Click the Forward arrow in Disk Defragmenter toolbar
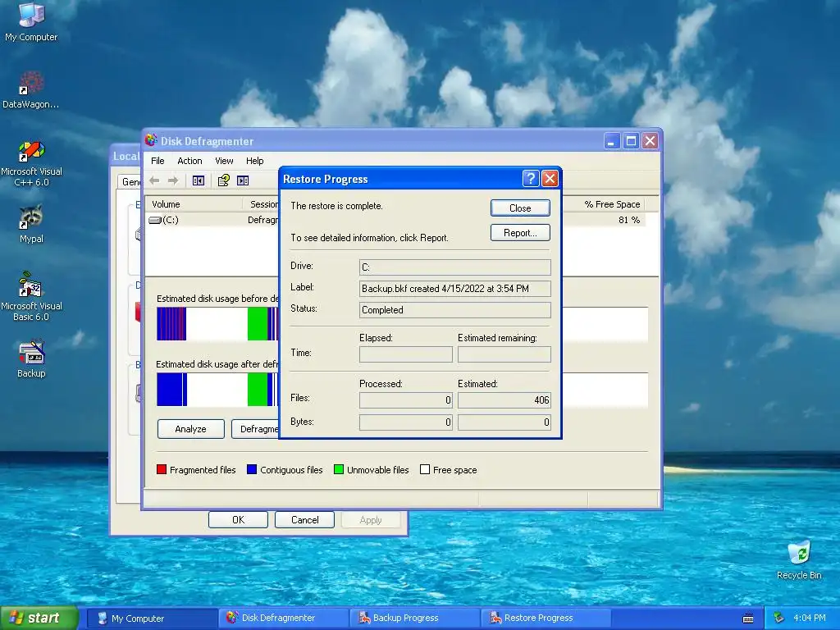Viewport: 840px width, 630px height. 172,180
